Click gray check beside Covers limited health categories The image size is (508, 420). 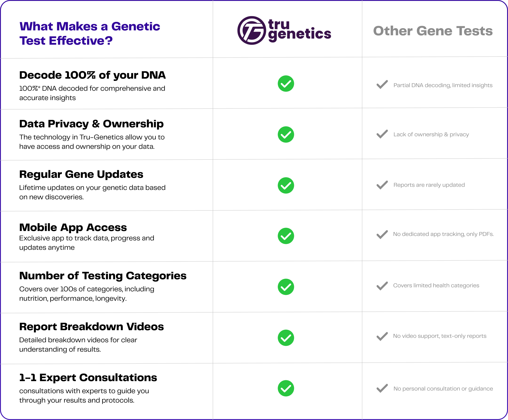(x=382, y=286)
